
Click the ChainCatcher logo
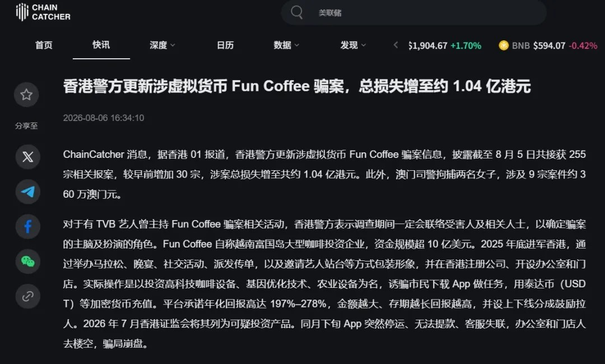(x=43, y=12)
